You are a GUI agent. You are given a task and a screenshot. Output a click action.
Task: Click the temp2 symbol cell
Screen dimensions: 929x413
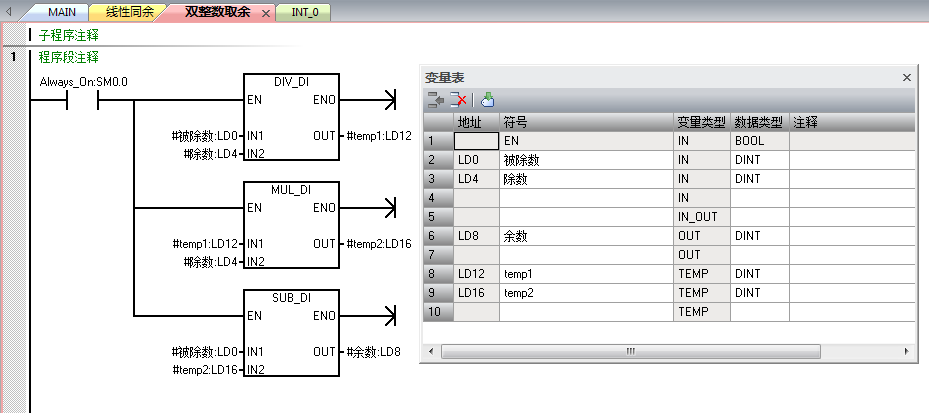(587, 293)
